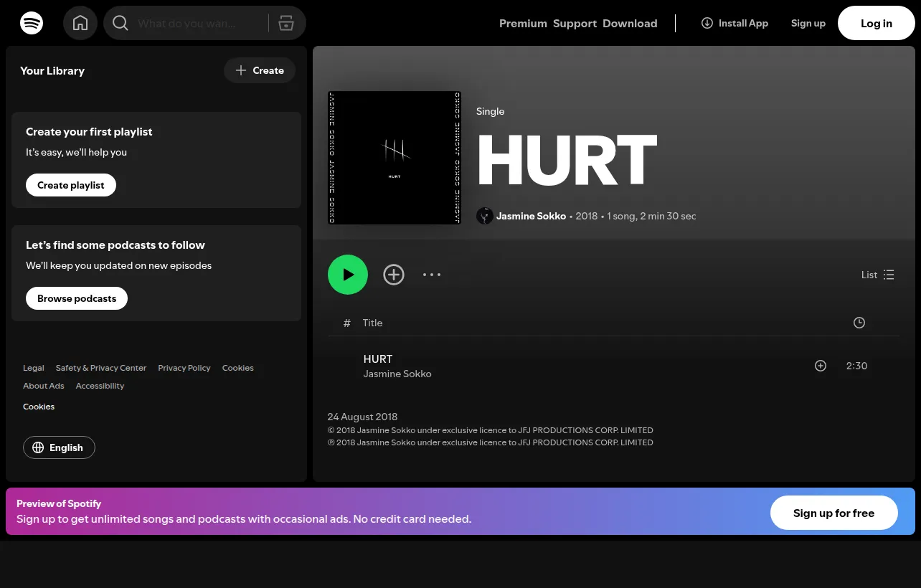Select the HURT track title

(378, 359)
